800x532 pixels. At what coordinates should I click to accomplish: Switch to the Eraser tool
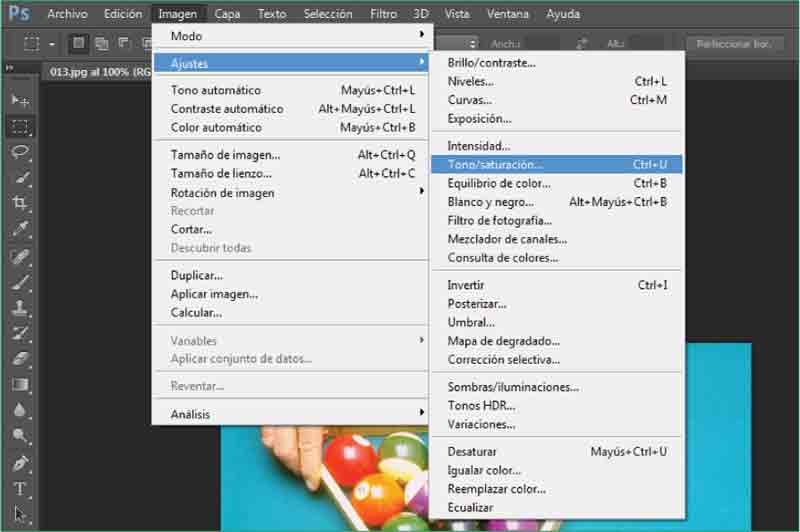[x=20, y=359]
